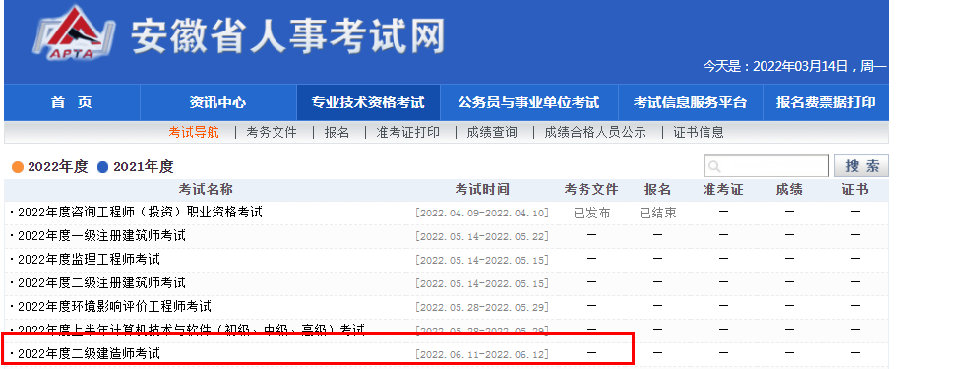Open the 报名费票据打印 nav tab

[x=826, y=102]
